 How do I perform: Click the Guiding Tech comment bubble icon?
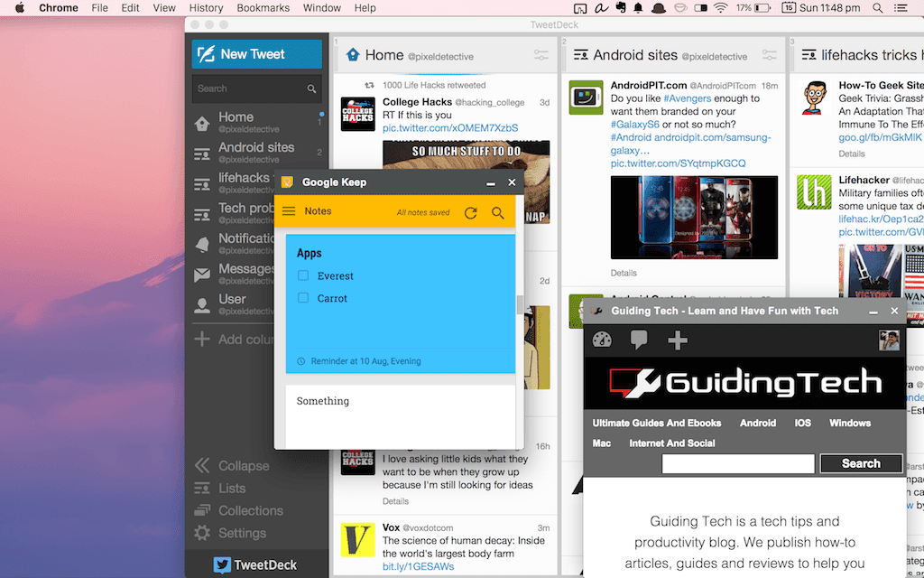[639, 340]
